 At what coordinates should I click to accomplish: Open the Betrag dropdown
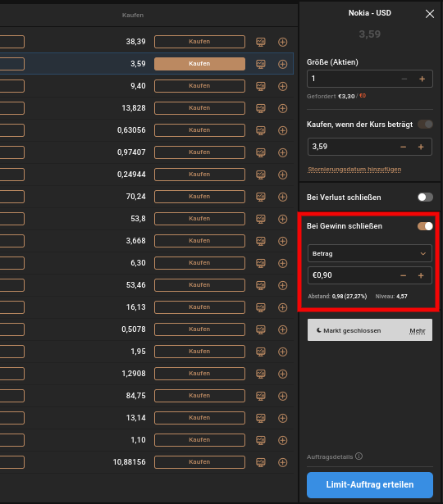[x=370, y=253]
